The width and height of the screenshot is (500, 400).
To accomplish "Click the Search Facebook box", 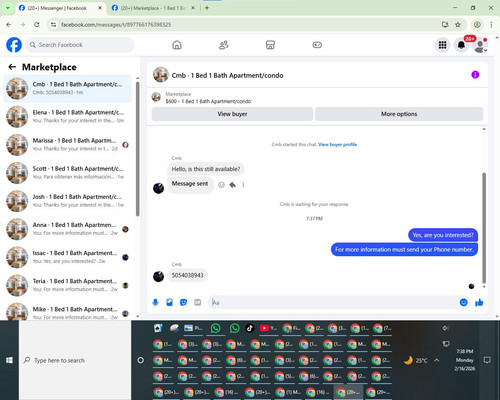I will tap(80, 45).
